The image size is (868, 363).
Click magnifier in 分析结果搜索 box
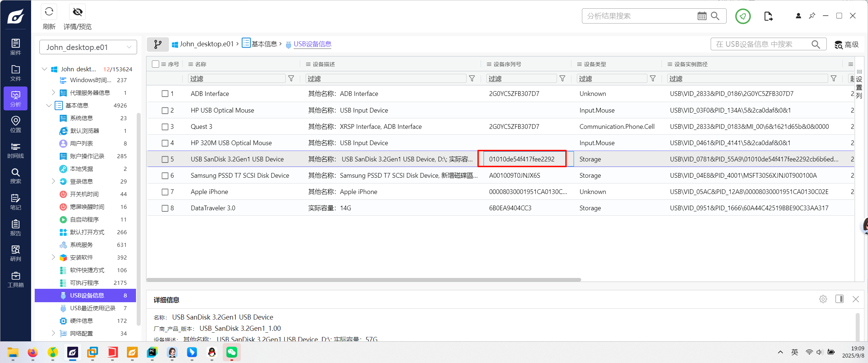pos(715,16)
